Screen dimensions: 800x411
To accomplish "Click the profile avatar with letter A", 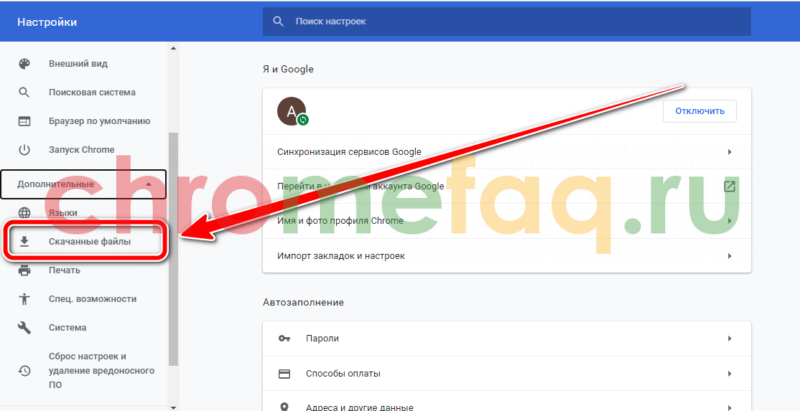I will click(291, 111).
